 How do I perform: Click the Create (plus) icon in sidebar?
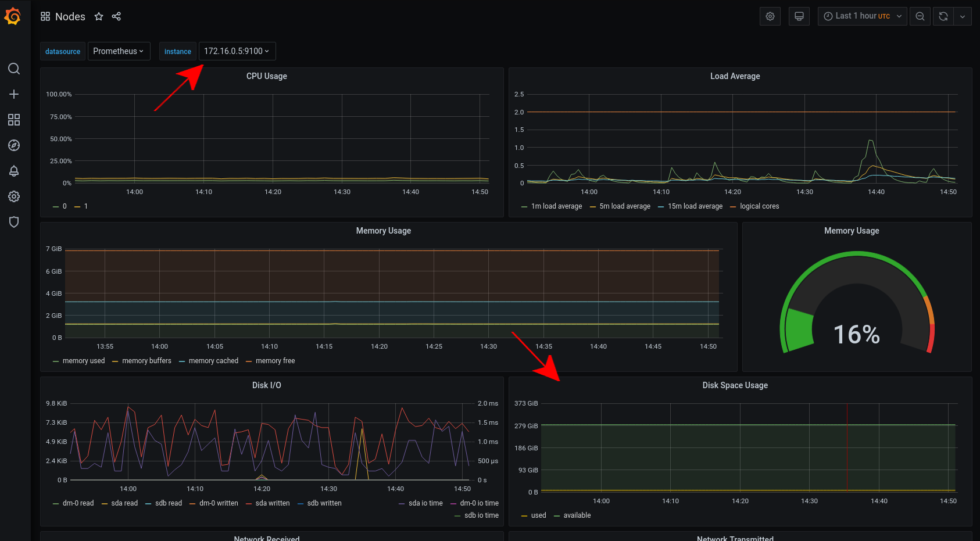[14, 94]
